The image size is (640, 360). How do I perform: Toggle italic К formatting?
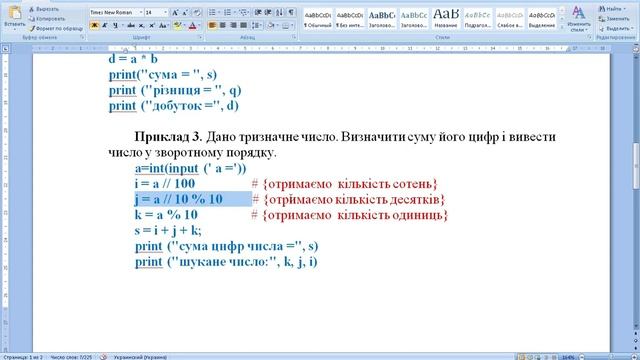(x=104, y=26)
